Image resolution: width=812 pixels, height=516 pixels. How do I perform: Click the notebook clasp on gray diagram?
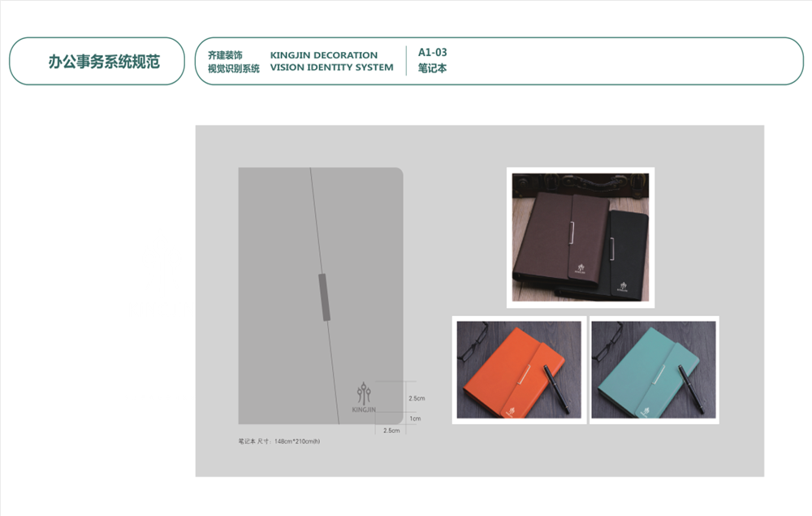coord(324,297)
